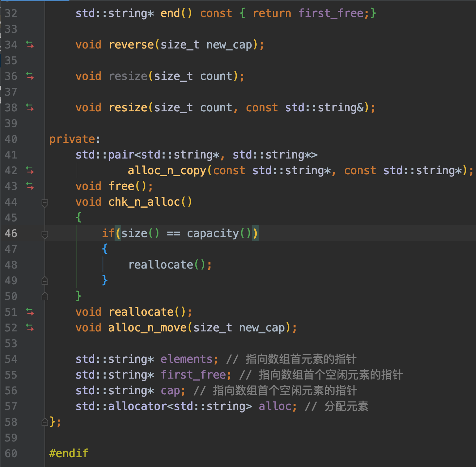Click 'alloc_n_move' function name
This screenshot has height=467, width=476.
[x=147, y=327]
